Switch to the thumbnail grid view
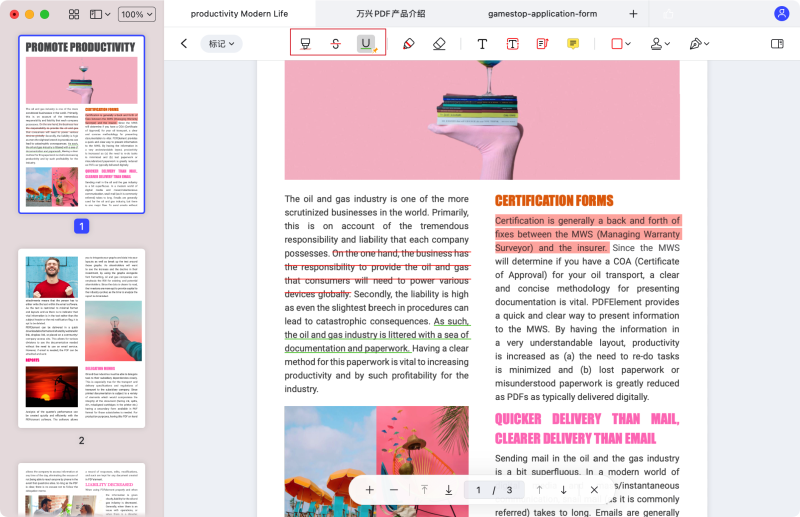800x517 pixels. point(74,14)
